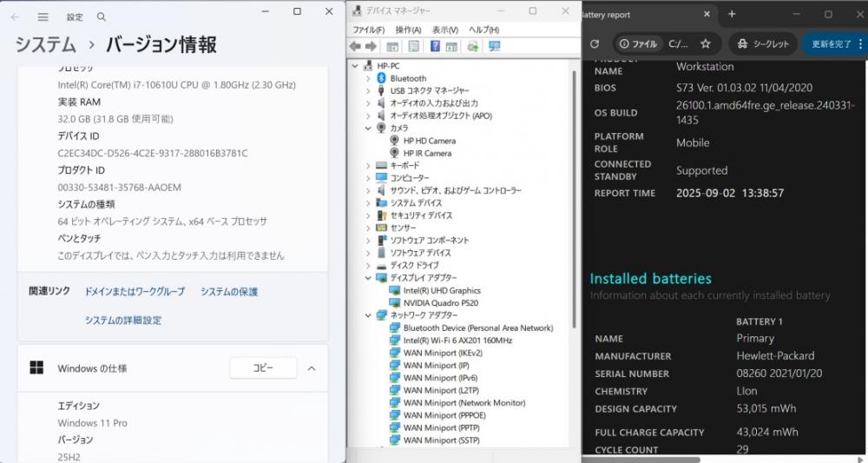This screenshot has width=868, height=463.
Task: Open Settings hamburger navigation menu
Action: pyautogui.click(x=43, y=17)
